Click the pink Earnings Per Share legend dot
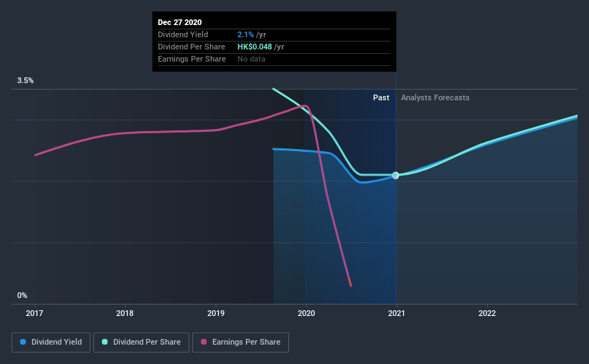This screenshot has width=589, height=364. click(204, 342)
